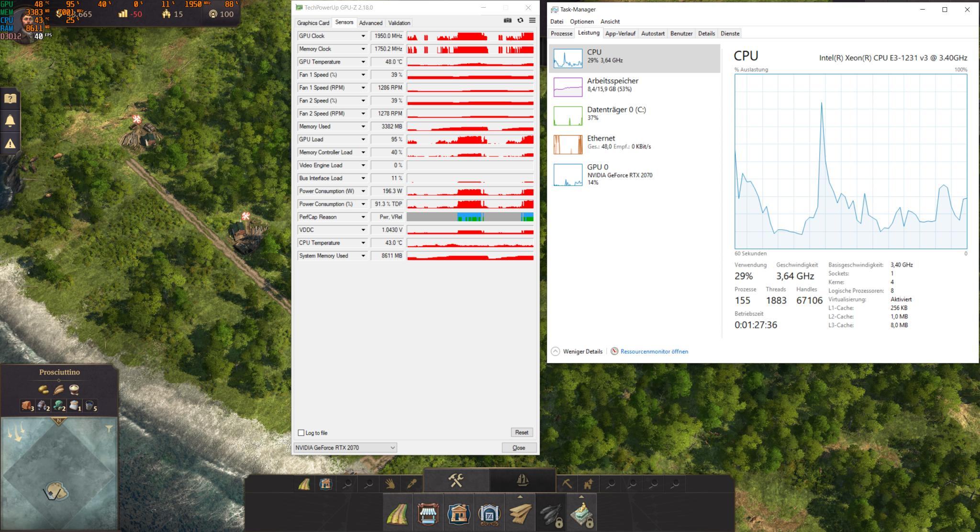Expand the GPU Load sensor dropdown
Screen dimensions: 980x532
click(363, 139)
